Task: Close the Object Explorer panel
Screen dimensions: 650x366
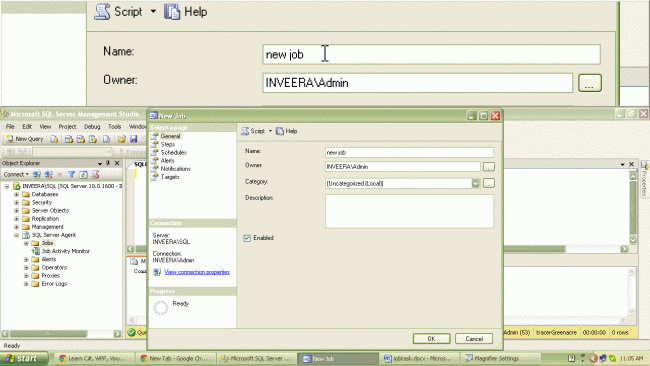Action: (117, 163)
